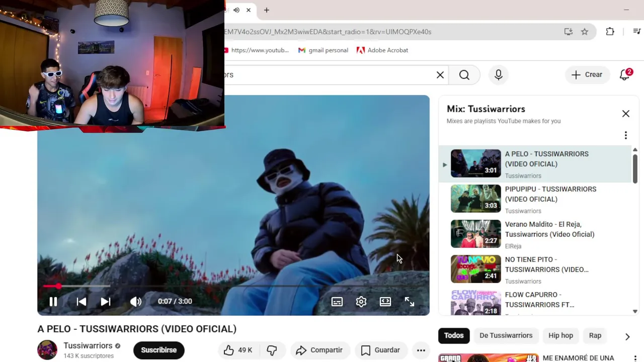Minimize the browser window
The height and width of the screenshot is (362, 644).
point(626,10)
